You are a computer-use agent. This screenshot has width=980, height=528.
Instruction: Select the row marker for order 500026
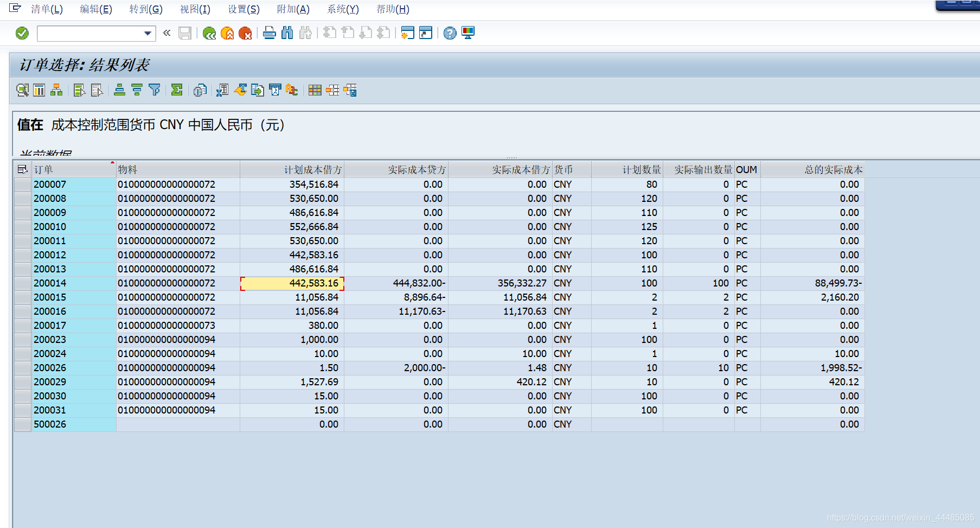(x=22, y=424)
